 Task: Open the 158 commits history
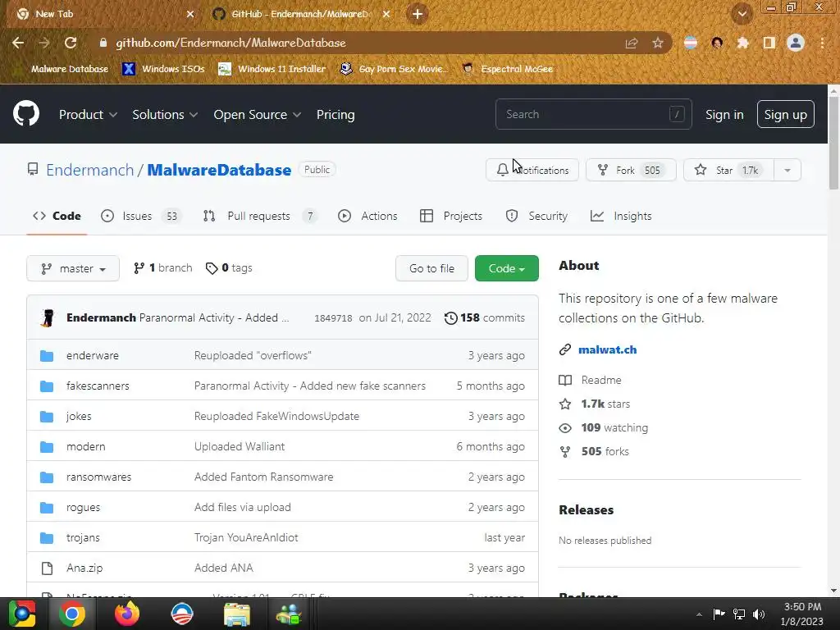[x=484, y=317]
